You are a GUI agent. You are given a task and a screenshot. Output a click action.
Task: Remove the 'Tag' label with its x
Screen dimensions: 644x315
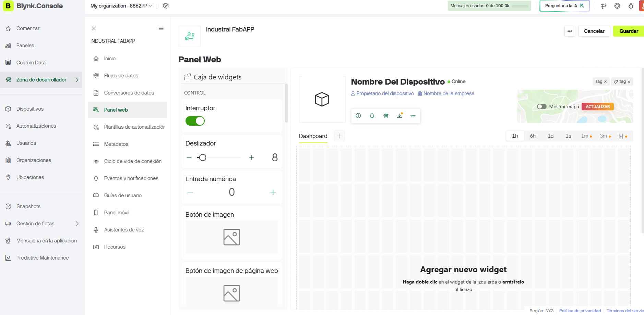point(605,81)
